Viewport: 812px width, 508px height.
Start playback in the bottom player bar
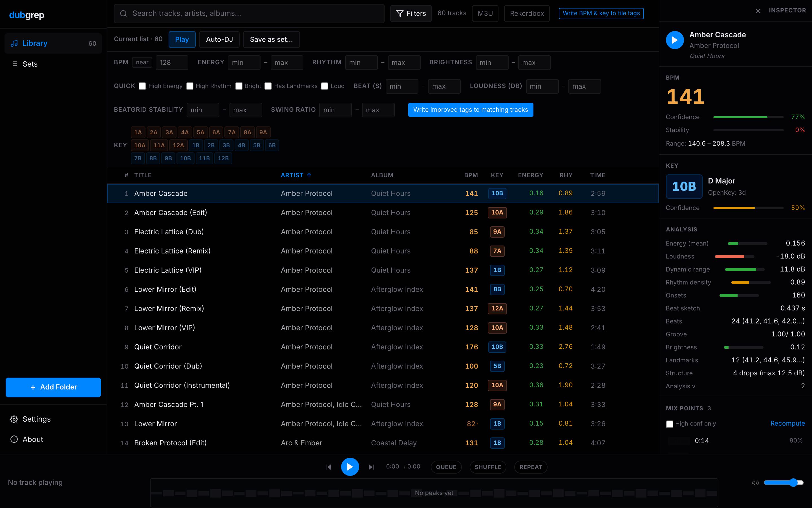pyautogui.click(x=350, y=467)
